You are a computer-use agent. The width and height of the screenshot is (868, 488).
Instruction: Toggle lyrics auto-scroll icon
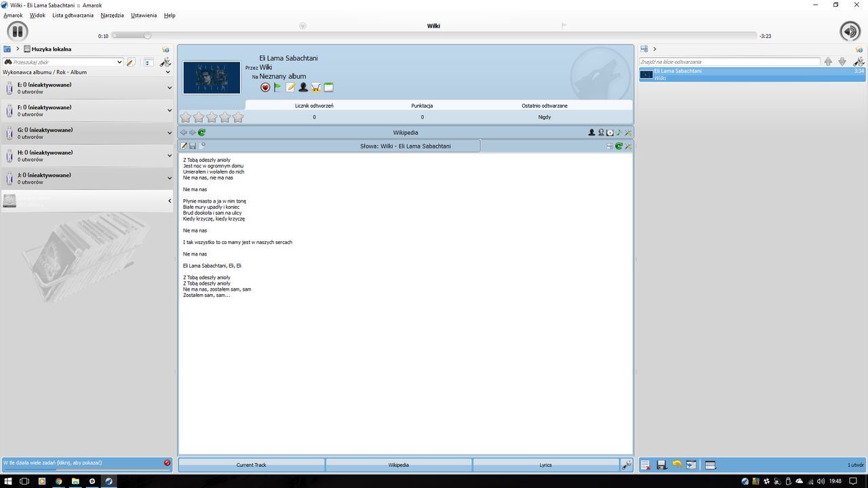[x=609, y=146]
